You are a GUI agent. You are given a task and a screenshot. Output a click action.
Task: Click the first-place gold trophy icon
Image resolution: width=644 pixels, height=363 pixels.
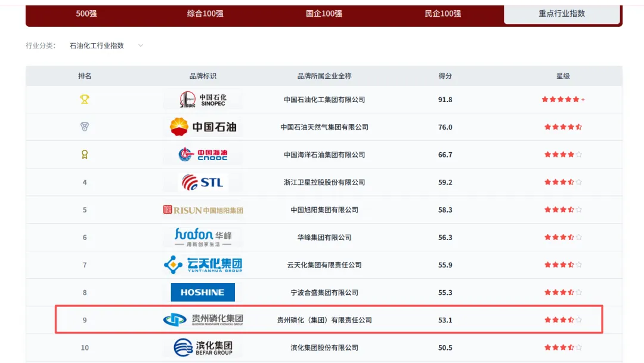pos(85,99)
